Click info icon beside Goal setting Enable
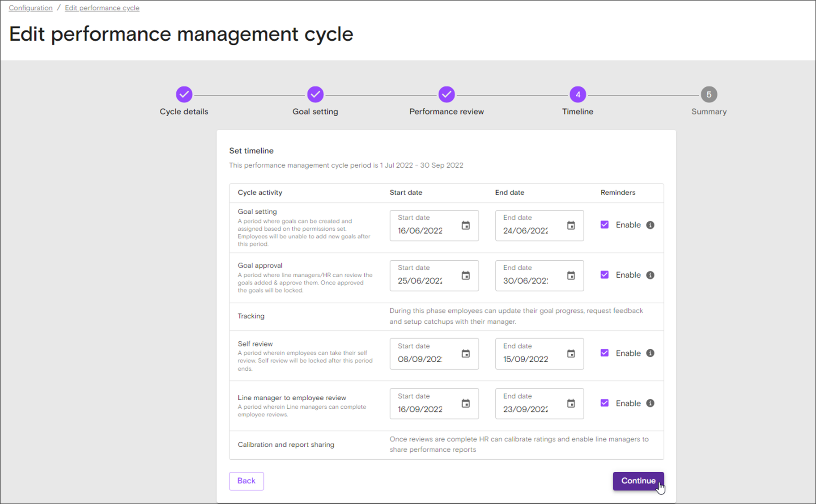 click(x=650, y=225)
